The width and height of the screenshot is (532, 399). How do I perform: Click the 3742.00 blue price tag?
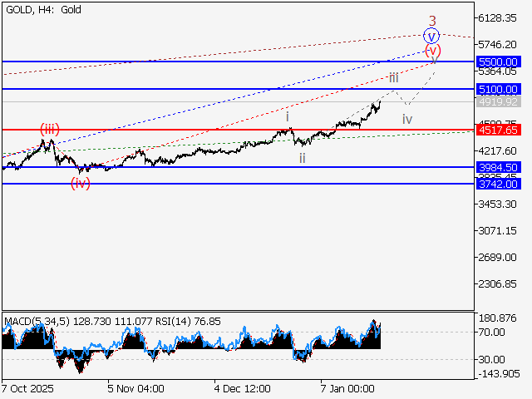click(x=499, y=184)
